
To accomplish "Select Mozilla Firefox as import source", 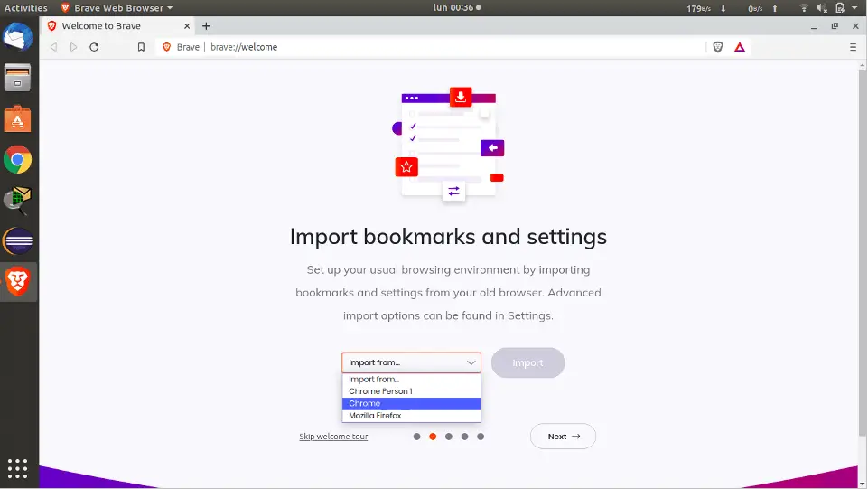I will pos(411,416).
